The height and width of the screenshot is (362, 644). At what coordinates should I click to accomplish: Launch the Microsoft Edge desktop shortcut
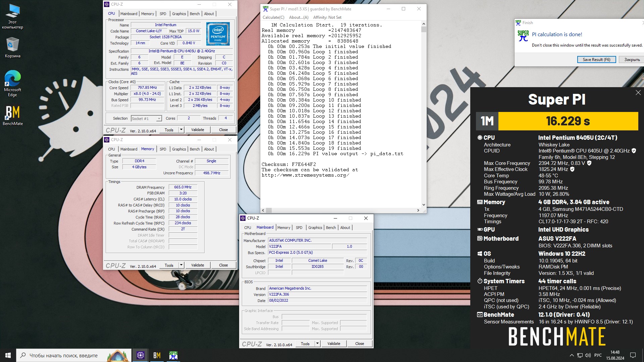[12, 84]
